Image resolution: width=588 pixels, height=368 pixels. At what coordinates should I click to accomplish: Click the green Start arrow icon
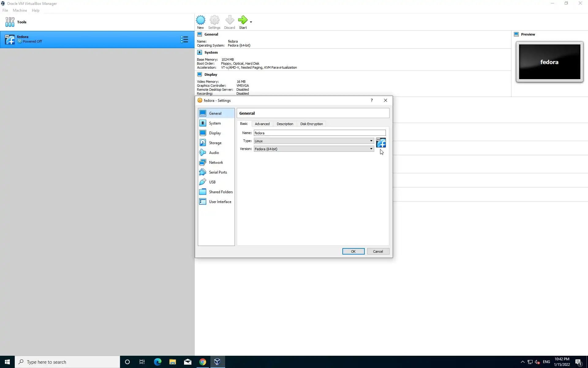click(243, 21)
